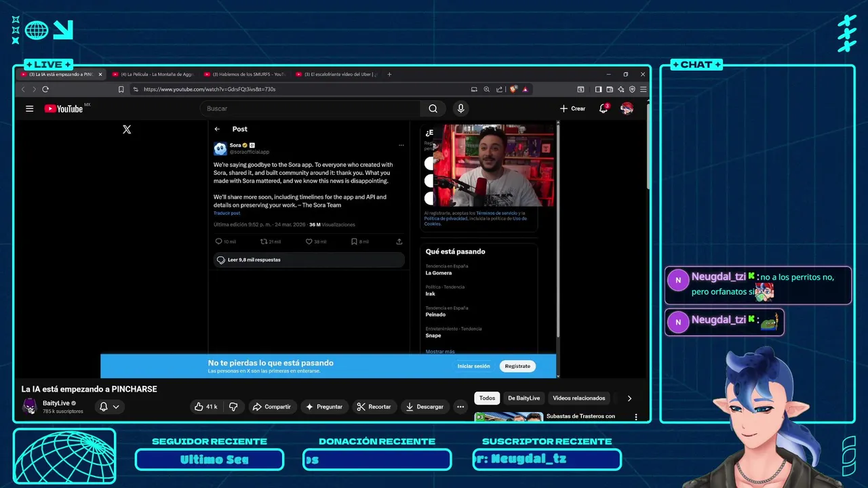This screenshot has height=488, width=868.
Task: Switch to La Película La Montaña tab
Action: click(152, 75)
